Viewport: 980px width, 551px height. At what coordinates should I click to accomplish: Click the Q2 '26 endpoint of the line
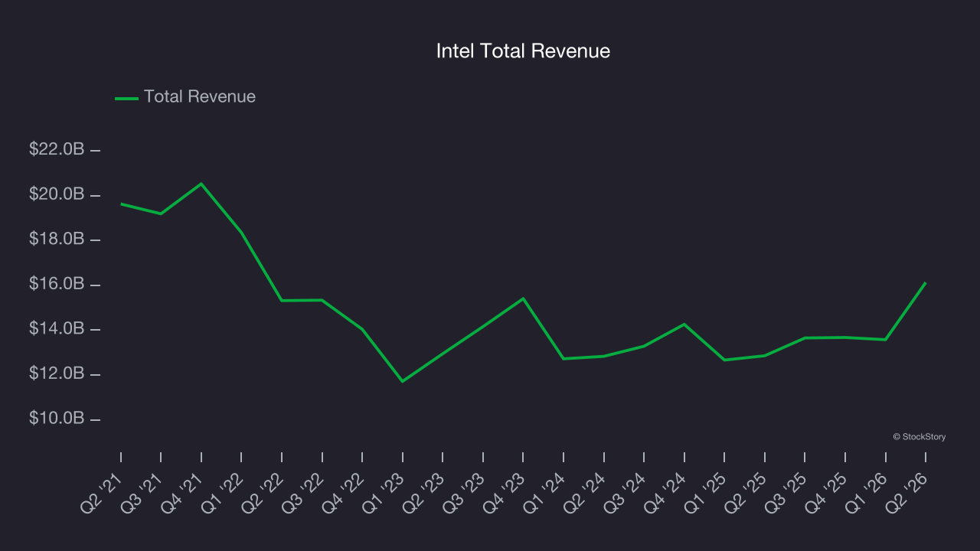[x=926, y=283]
